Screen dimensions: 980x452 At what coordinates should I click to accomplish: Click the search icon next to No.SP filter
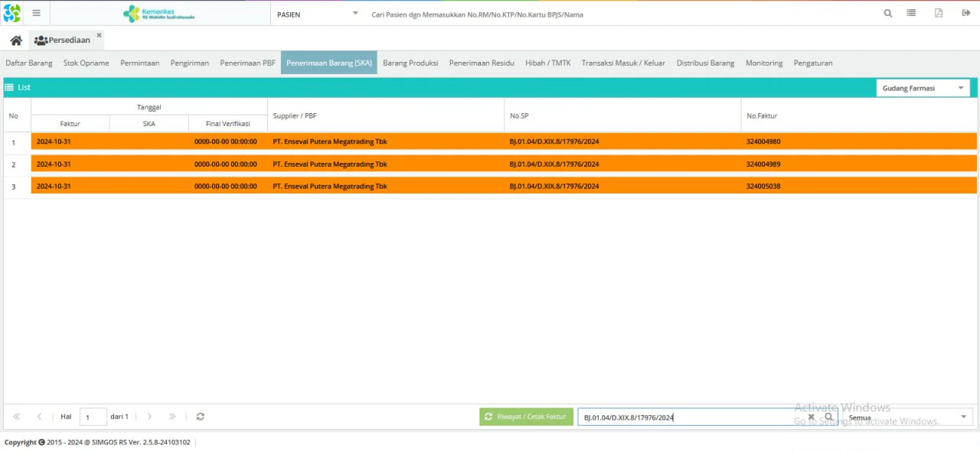828,417
